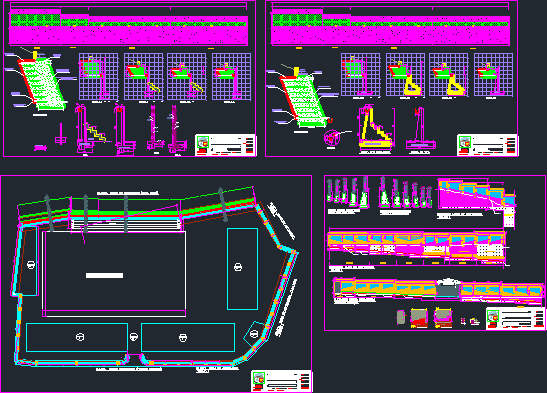This screenshot has width=547, height=393.
Task: Click the logo in the top-right sheet title block
Action: (465, 142)
